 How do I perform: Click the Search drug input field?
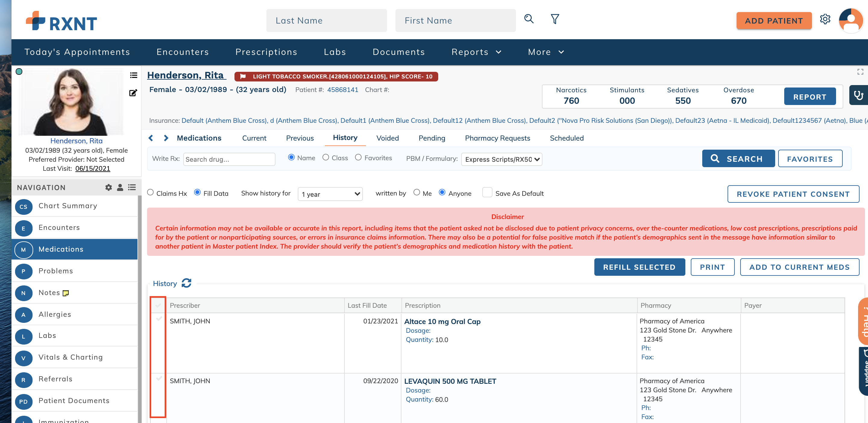pyautogui.click(x=229, y=159)
